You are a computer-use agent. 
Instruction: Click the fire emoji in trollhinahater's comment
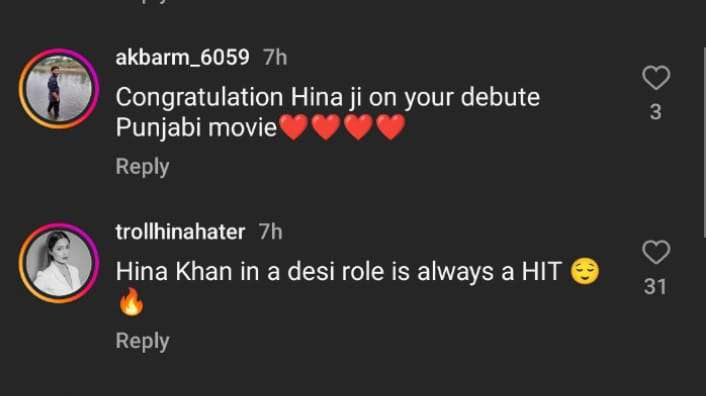point(131,302)
